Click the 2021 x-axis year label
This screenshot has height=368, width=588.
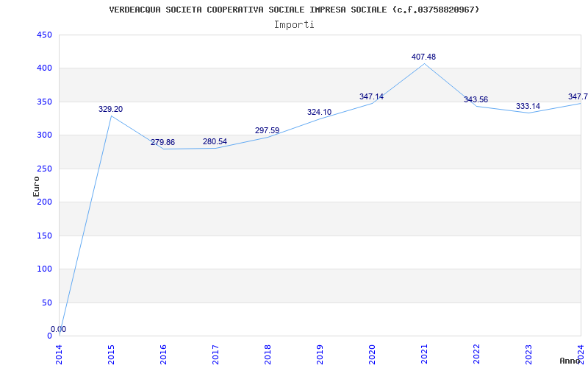pyautogui.click(x=424, y=355)
